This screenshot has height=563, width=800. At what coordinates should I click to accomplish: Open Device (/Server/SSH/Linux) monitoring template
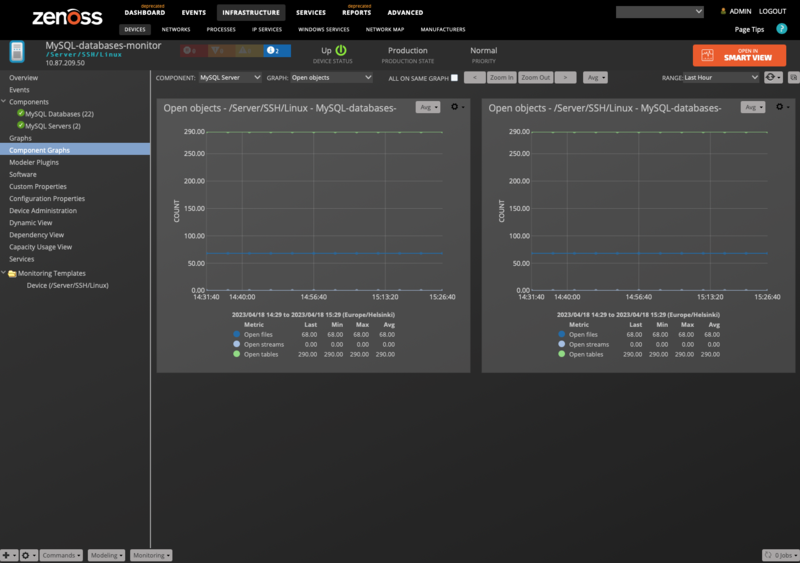[67, 285]
